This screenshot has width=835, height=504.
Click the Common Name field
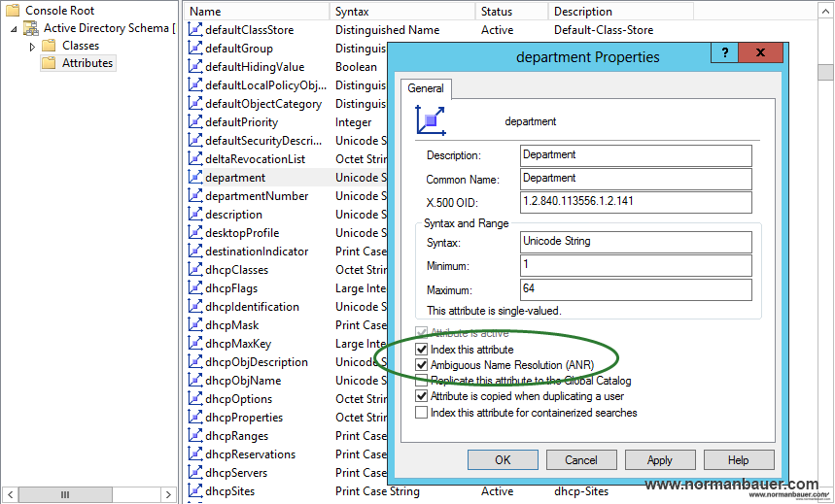(x=636, y=179)
